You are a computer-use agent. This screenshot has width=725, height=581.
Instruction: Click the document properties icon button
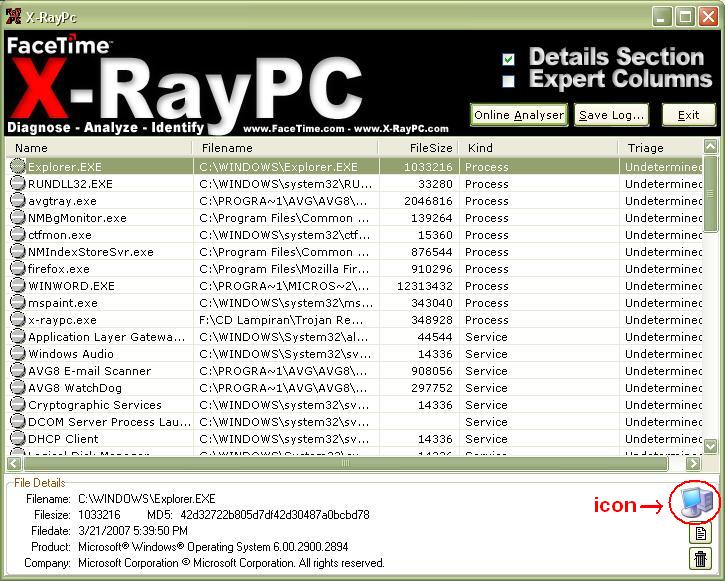point(700,533)
